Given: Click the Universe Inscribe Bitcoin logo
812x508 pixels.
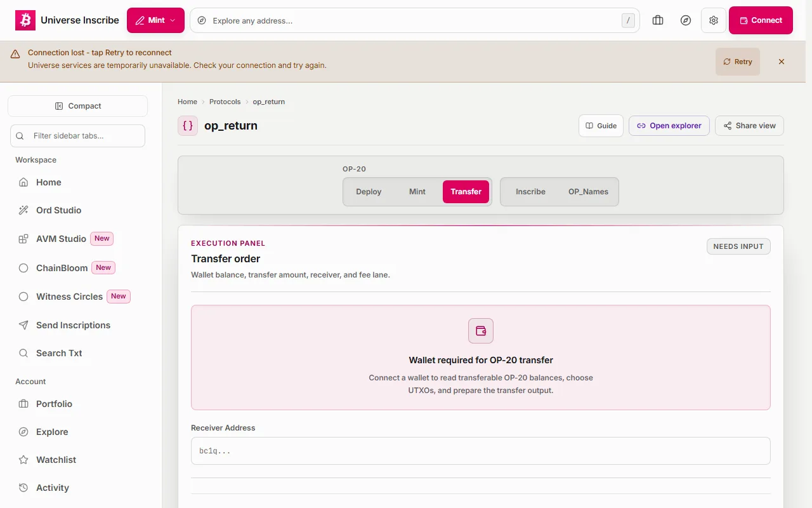Looking at the screenshot, I should [x=25, y=20].
